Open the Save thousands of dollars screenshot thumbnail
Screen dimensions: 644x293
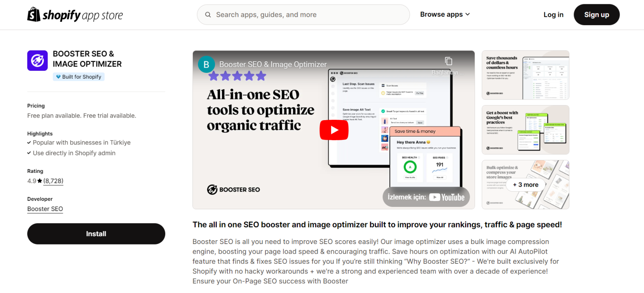pos(525,75)
